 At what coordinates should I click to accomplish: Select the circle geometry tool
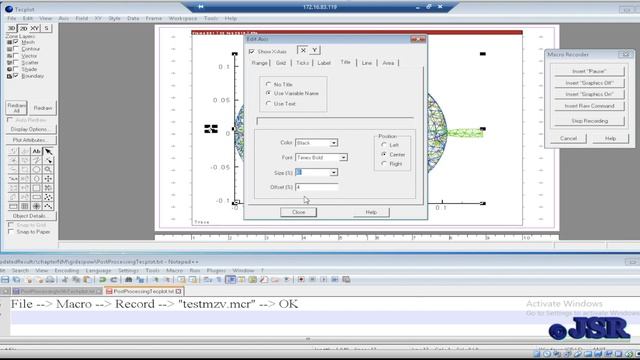point(36,178)
